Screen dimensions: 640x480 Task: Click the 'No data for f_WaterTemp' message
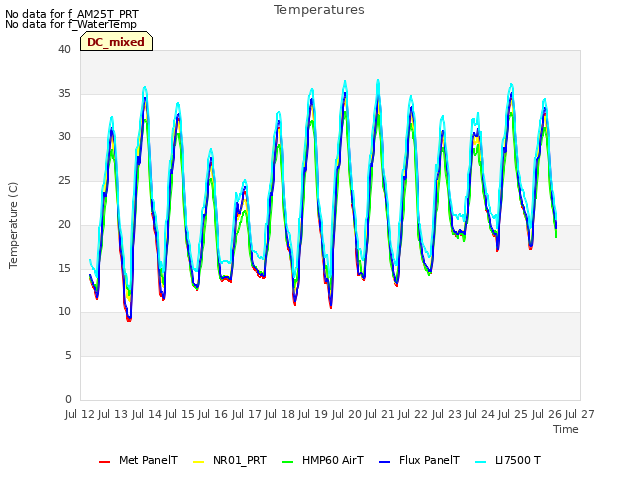click(71, 24)
